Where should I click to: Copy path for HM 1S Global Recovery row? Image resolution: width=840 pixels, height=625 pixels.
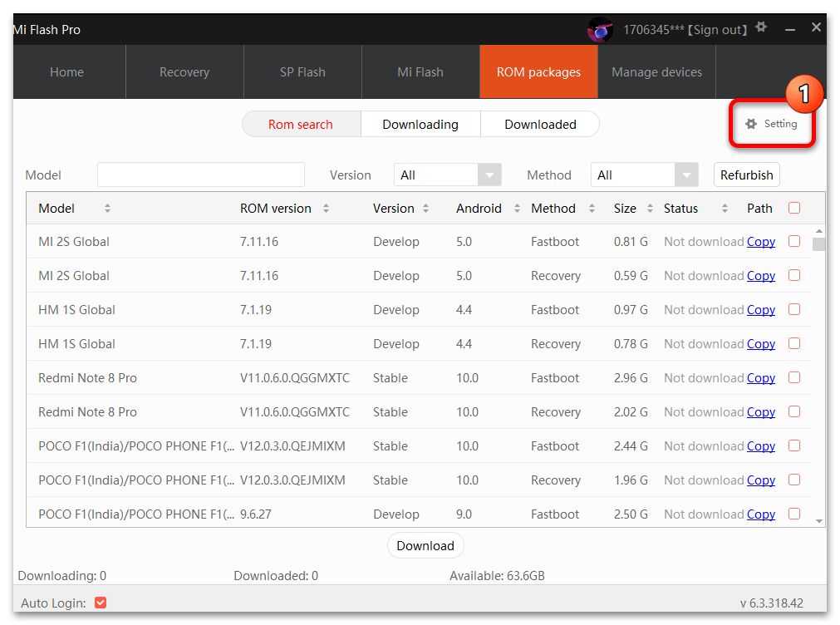click(x=761, y=343)
